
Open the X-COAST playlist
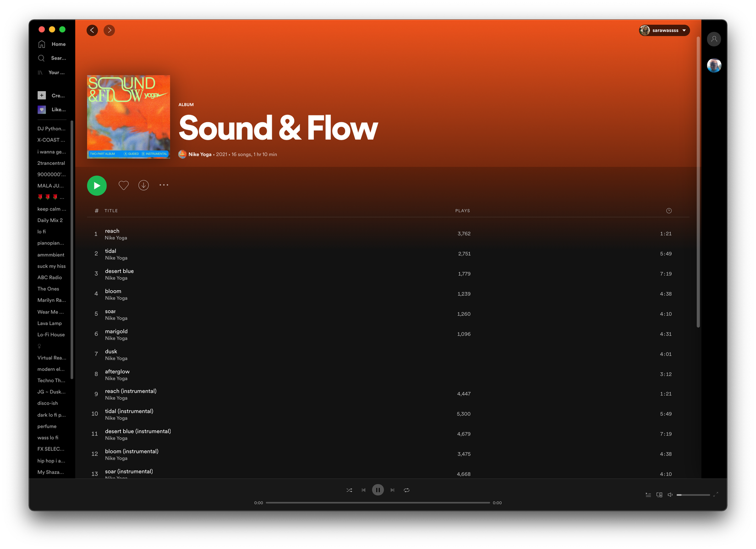click(51, 140)
